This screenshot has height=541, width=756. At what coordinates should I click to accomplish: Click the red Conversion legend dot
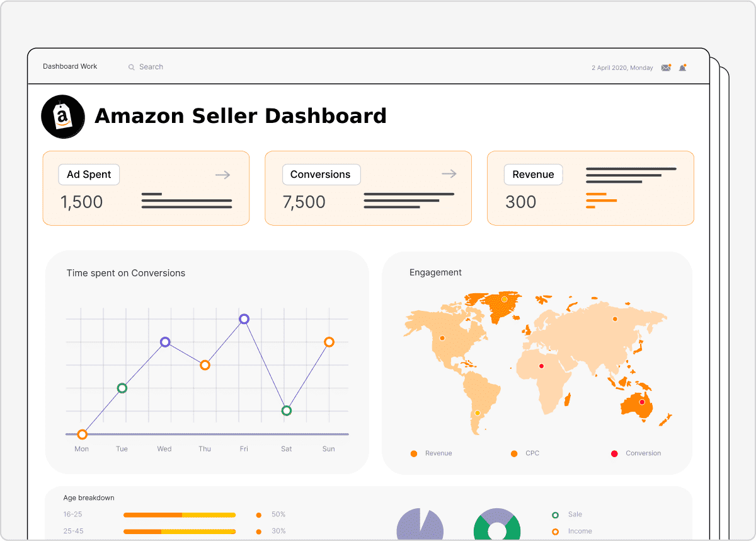(614, 454)
